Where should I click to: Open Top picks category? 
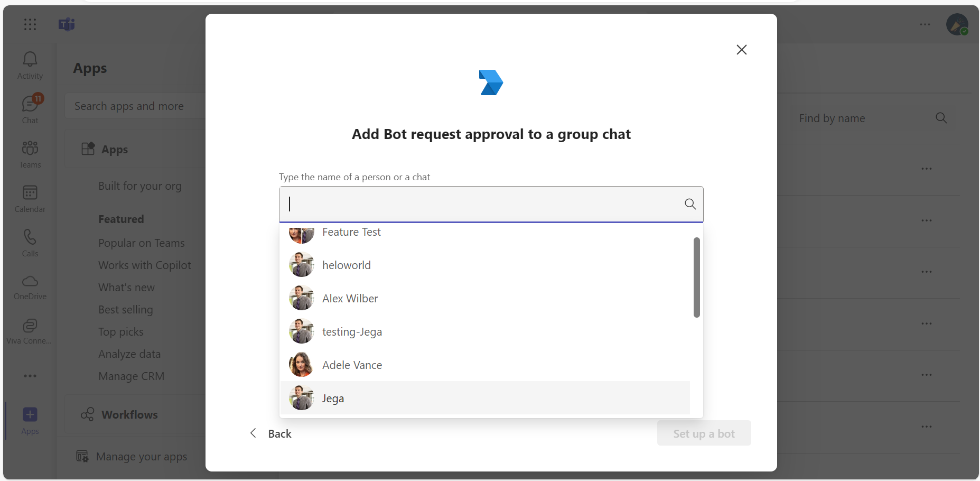point(121,332)
